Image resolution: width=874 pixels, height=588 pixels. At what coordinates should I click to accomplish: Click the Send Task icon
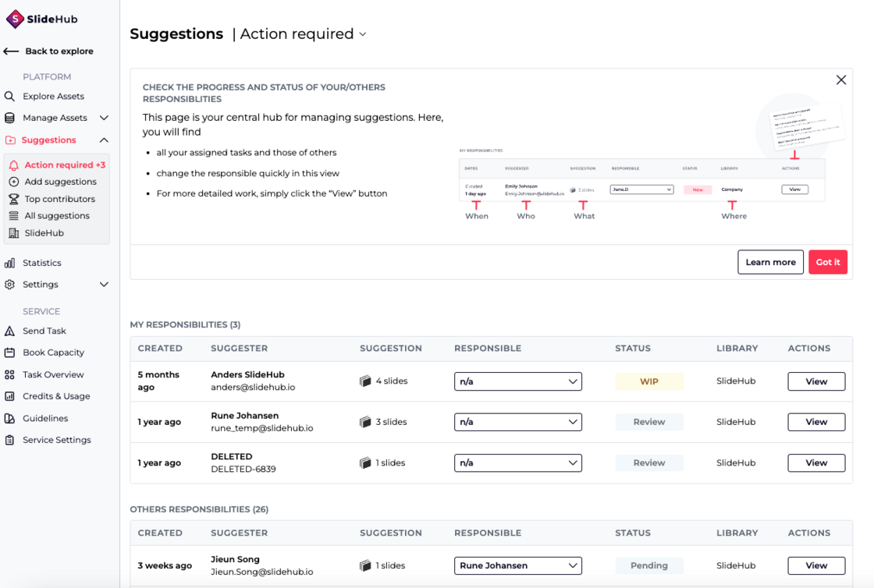(x=9, y=331)
